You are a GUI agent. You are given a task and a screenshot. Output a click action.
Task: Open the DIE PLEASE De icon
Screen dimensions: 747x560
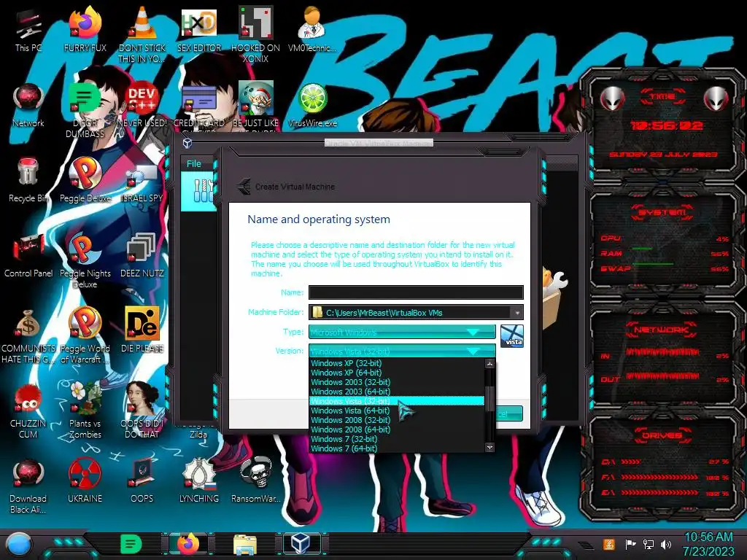(x=142, y=330)
